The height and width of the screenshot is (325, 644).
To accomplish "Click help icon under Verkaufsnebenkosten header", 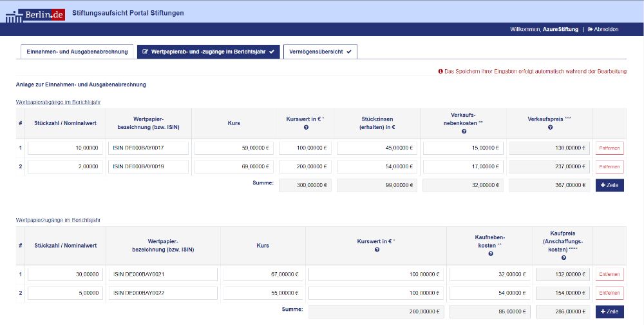I will (463, 132).
